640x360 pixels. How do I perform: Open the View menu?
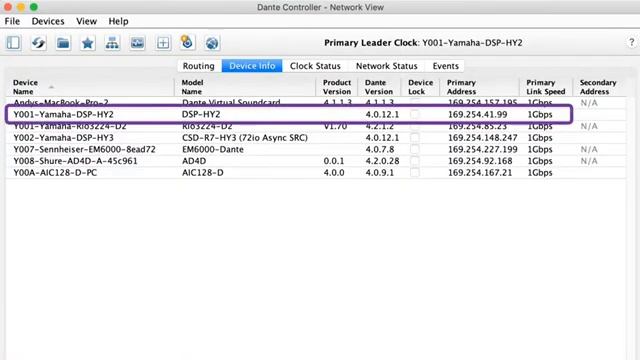coord(87,21)
